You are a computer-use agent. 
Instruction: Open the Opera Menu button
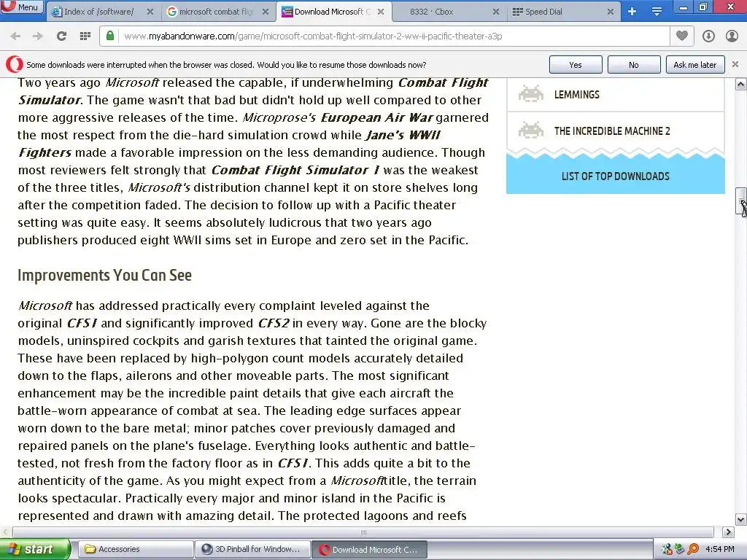tap(22, 7)
